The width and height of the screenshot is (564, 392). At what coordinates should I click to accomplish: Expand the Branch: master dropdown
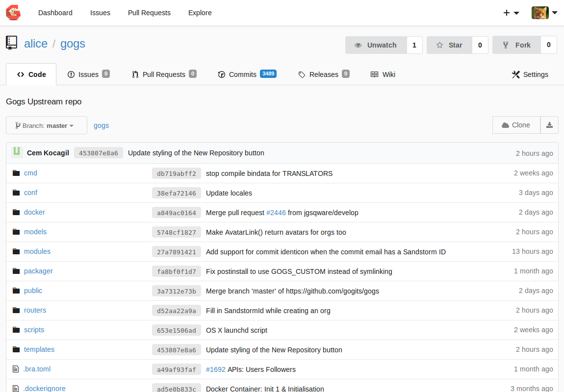pyautogui.click(x=47, y=125)
